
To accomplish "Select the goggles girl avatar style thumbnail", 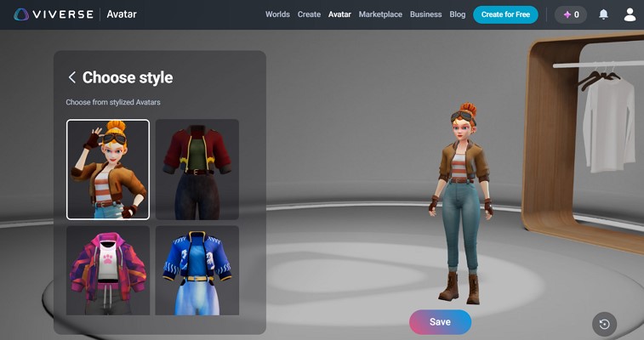I will pos(108,169).
